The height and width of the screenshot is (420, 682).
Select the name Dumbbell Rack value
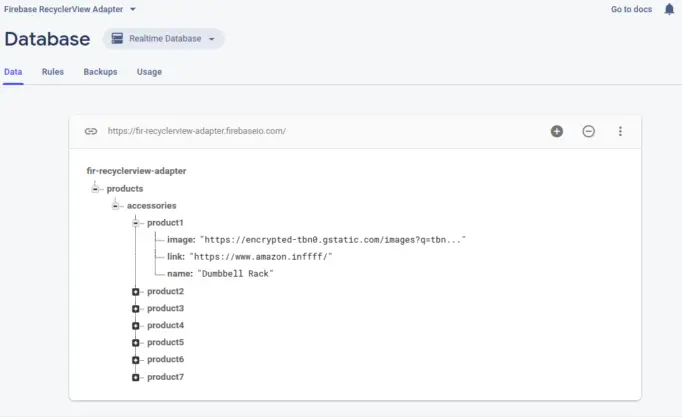(235, 274)
